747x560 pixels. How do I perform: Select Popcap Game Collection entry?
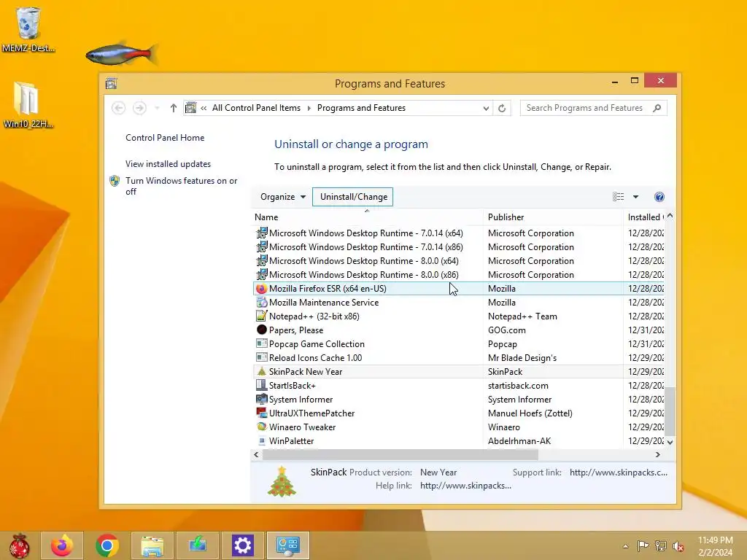tap(317, 344)
